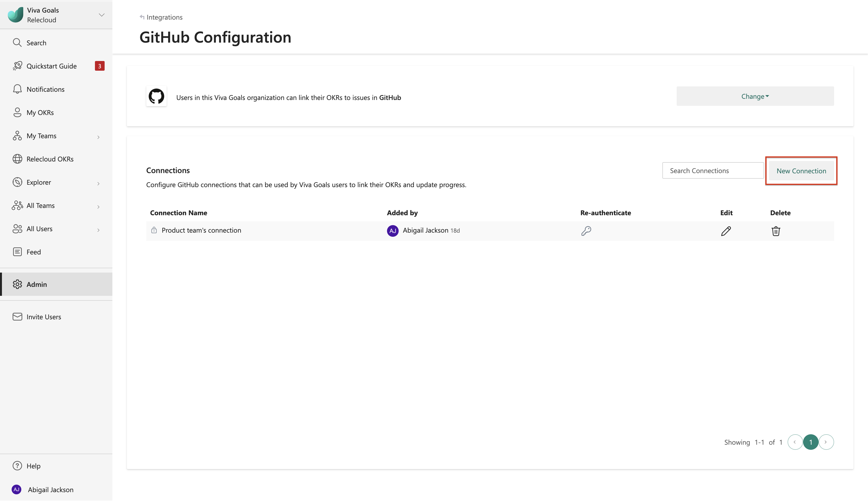
Task: Go back to Integrations
Action: pos(164,17)
